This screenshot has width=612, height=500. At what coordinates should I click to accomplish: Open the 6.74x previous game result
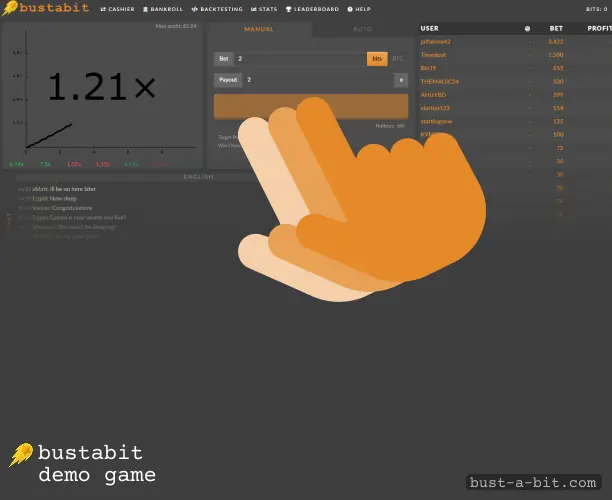point(16,164)
